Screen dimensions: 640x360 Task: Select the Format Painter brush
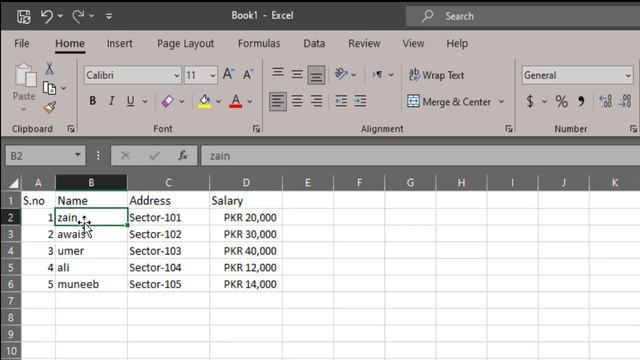tap(50, 107)
